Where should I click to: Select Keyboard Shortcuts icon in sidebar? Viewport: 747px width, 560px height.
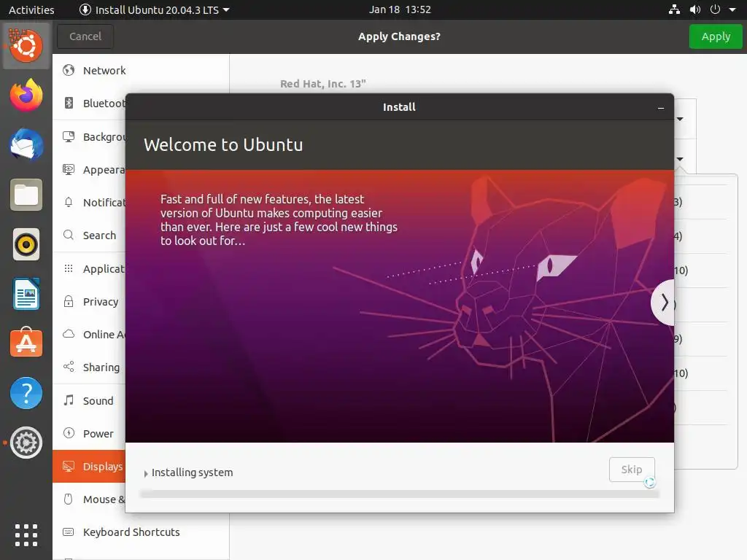click(x=69, y=532)
